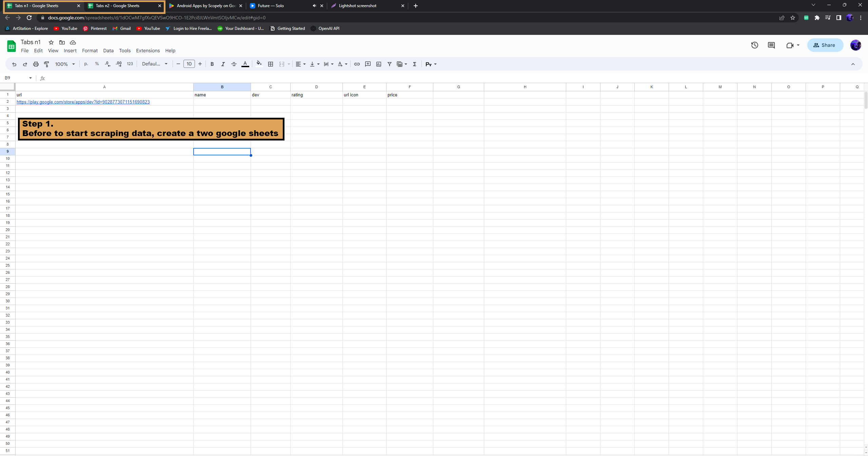Open the fill color picker
The width and height of the screenshot is (868, 456).
(259, 64)
